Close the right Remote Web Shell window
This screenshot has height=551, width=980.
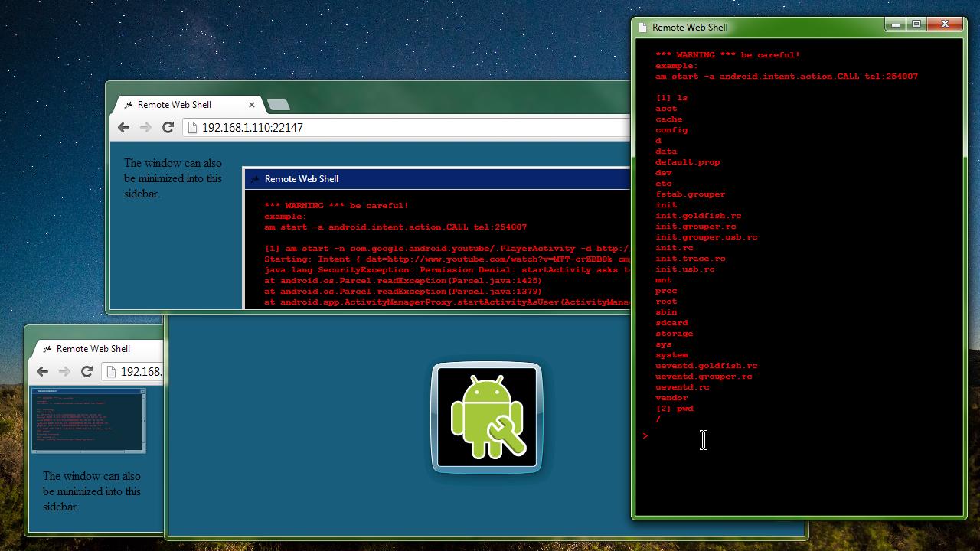coord(945,24)
